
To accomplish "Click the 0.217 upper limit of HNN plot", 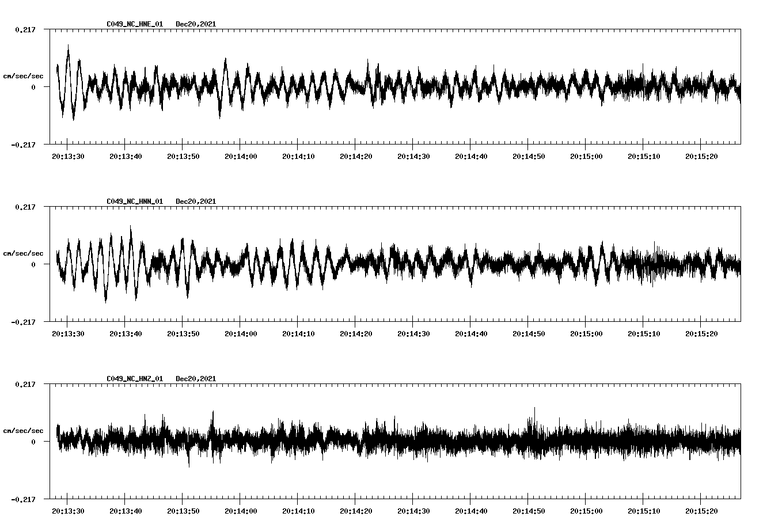I will (x=25, y=207).
